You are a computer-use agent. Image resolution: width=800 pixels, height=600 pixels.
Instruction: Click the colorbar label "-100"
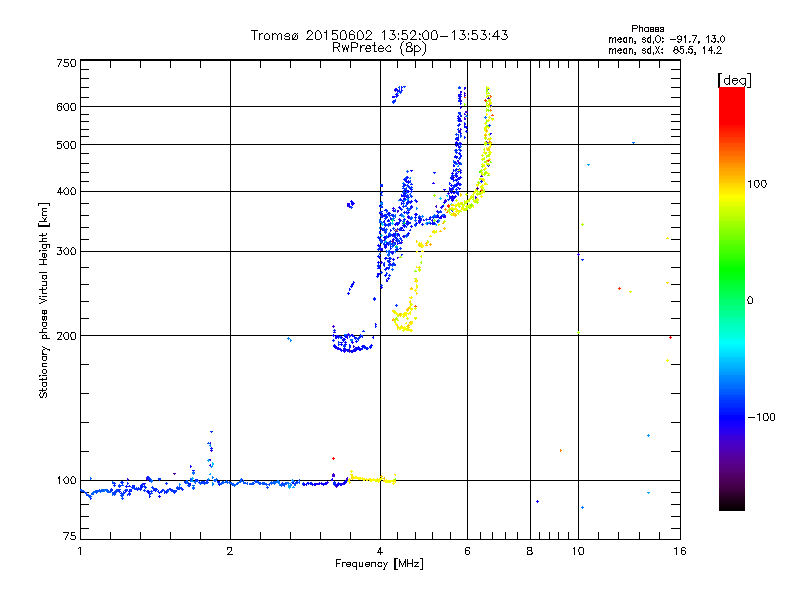click(x=761, y=417)
